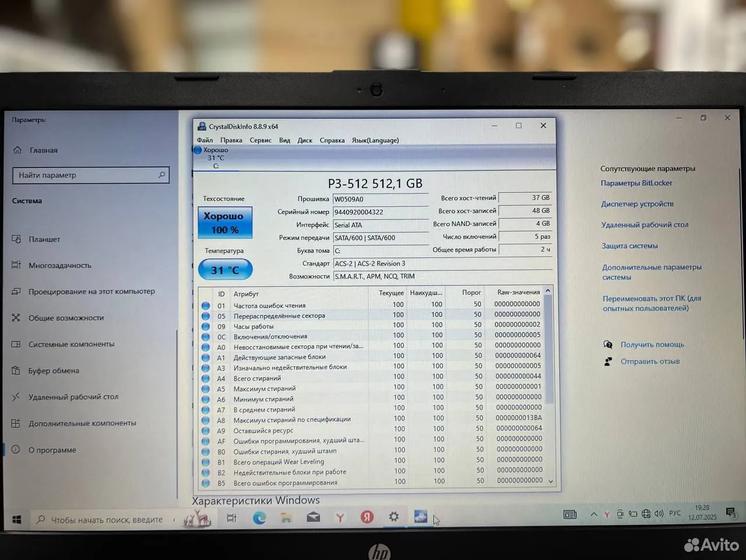Open the Файл menu in CrystalDiskInfo

click(x=205, y=140)
